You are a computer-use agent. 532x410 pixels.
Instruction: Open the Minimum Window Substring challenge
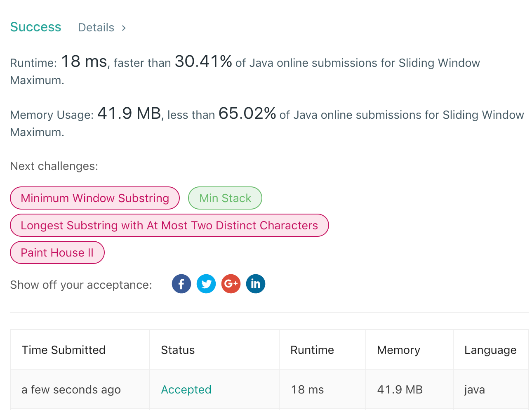pos(94,198)
